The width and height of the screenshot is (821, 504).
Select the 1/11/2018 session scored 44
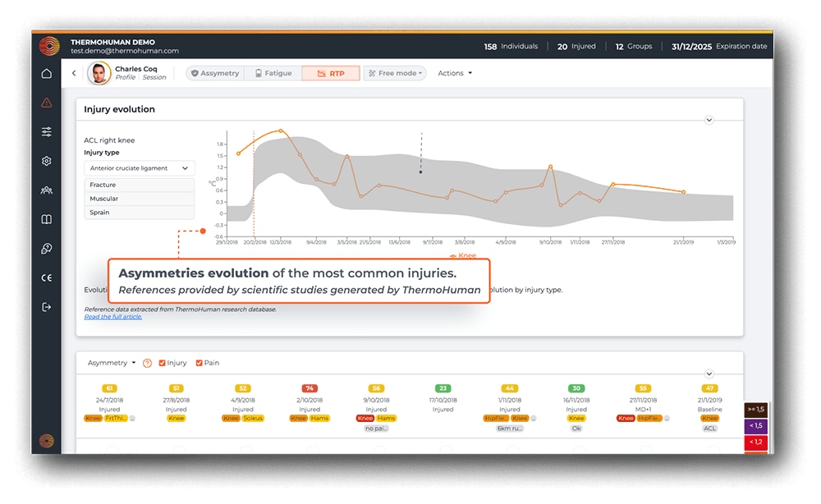point(510,407)
